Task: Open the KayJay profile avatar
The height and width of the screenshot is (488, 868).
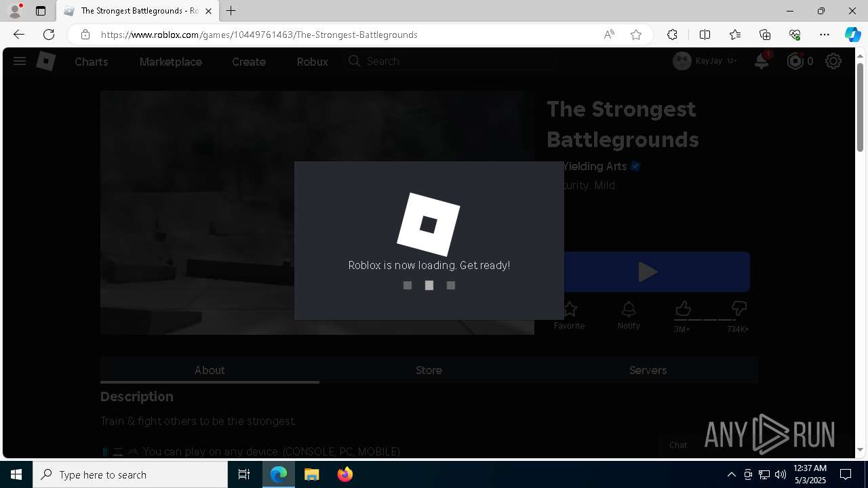Action: pyautogui.click(x=682, y=61)
